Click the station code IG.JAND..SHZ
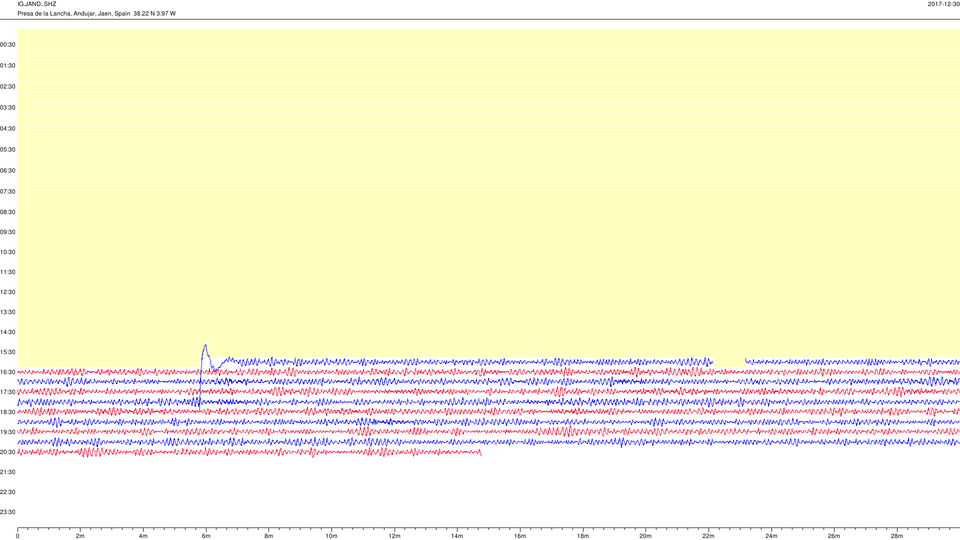The width and height of the screenshot is (960, 540). coord(37,4)
